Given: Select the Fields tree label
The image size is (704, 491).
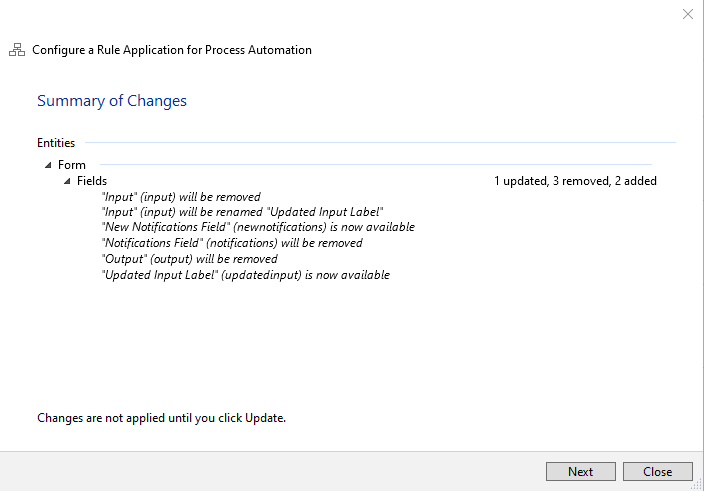Looking at the screenshot, I should [x=92, y=181].
